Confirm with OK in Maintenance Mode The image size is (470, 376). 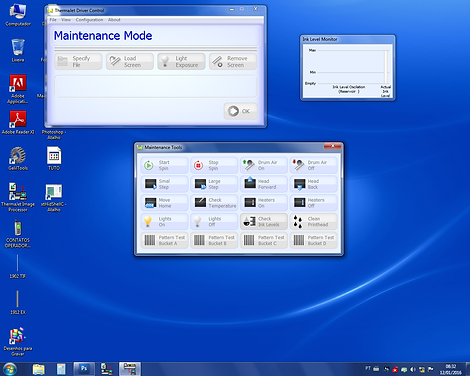240,111
